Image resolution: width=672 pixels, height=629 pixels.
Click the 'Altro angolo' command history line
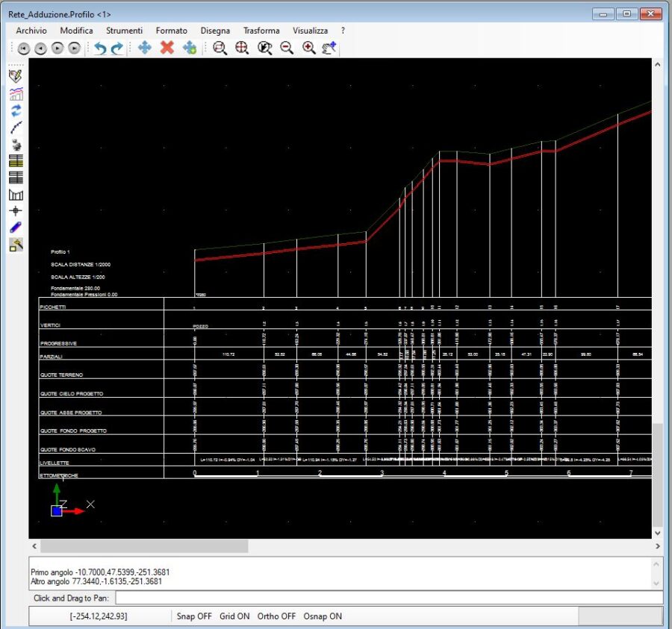[96, 581]
